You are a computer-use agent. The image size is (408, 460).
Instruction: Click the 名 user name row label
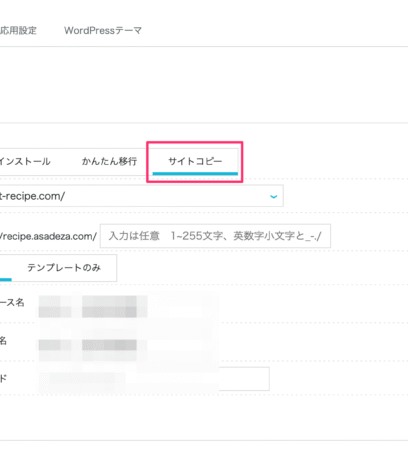pyautogui.click(x=3, y=340)
